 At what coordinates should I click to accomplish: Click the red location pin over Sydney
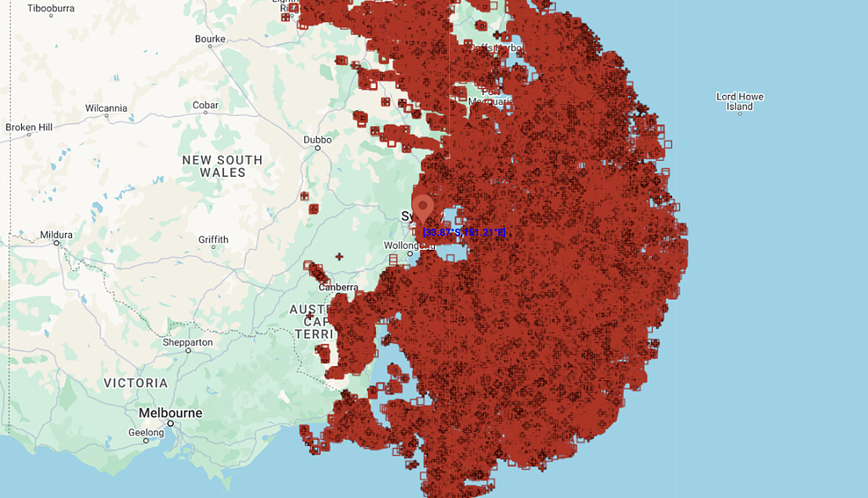click(423, 209)
